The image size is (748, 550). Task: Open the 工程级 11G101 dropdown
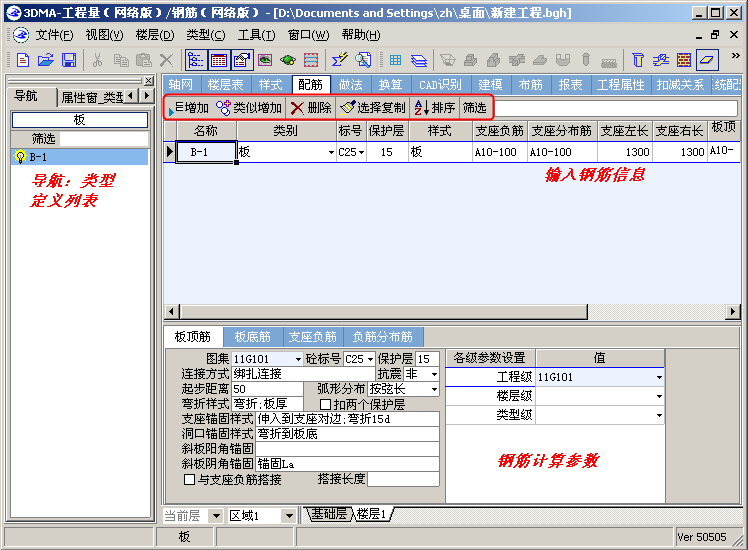point(659,377)
